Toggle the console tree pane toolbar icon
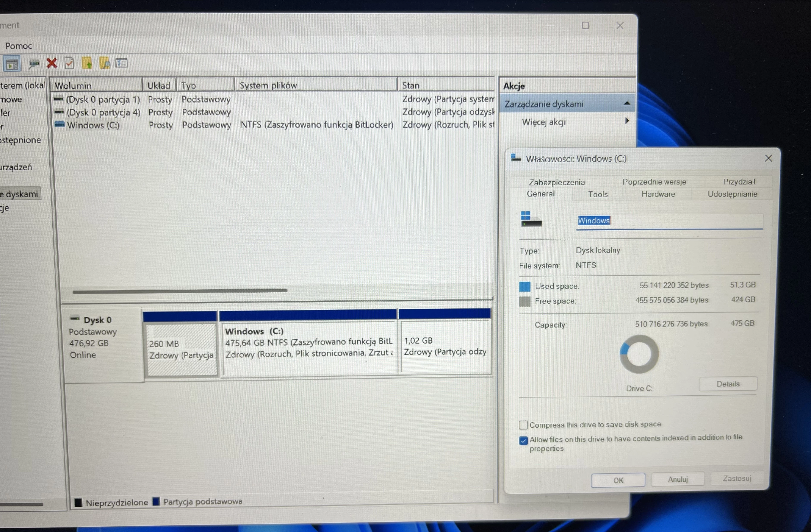The height and width of the screenshot is (532, 811). [x=12, y=64]
